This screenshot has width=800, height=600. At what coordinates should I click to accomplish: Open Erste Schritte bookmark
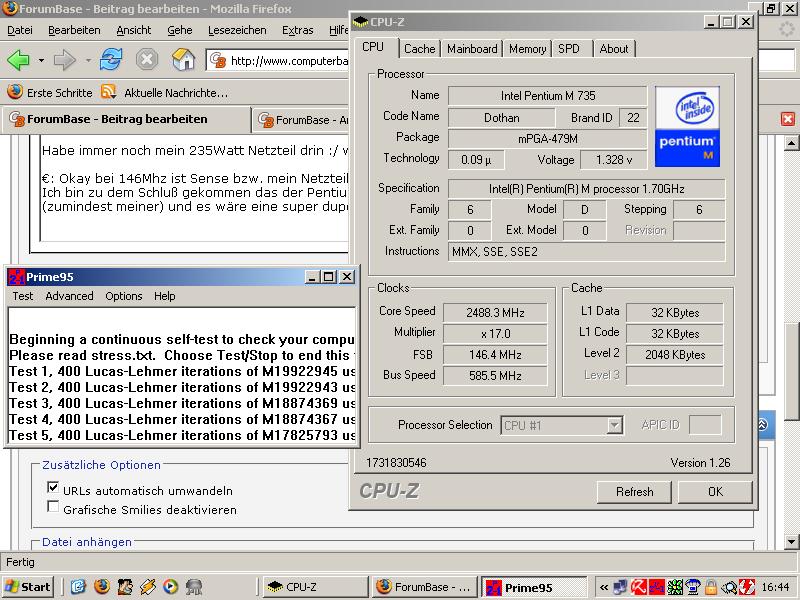50,92
